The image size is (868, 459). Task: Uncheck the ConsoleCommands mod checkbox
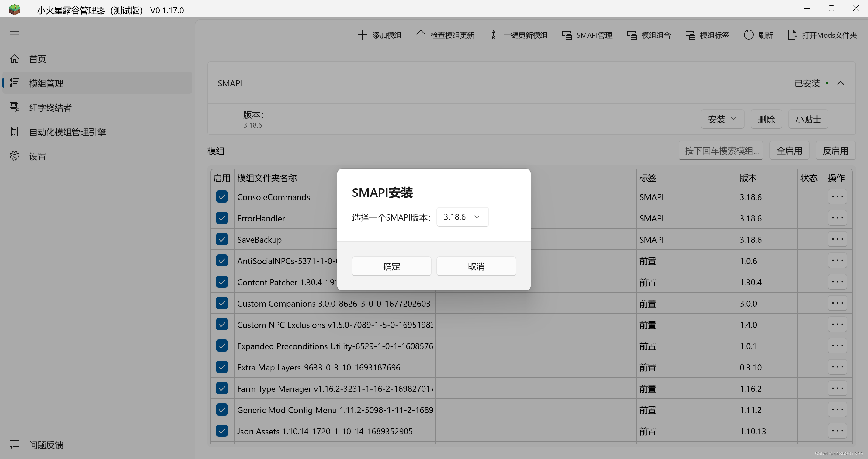tap(222, 197)
